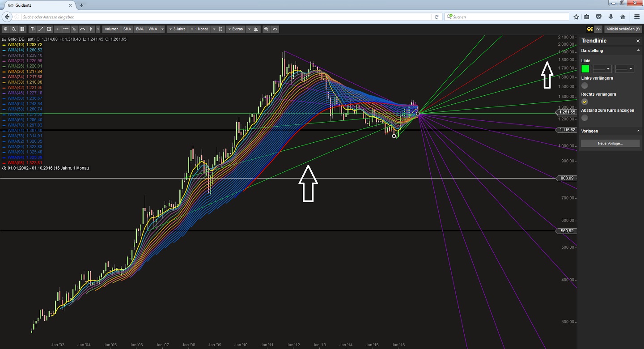Image resolution: width=644 pixels, height=349 pixels.
Task: Add the WMA indicator
Action: coord(153,29)
